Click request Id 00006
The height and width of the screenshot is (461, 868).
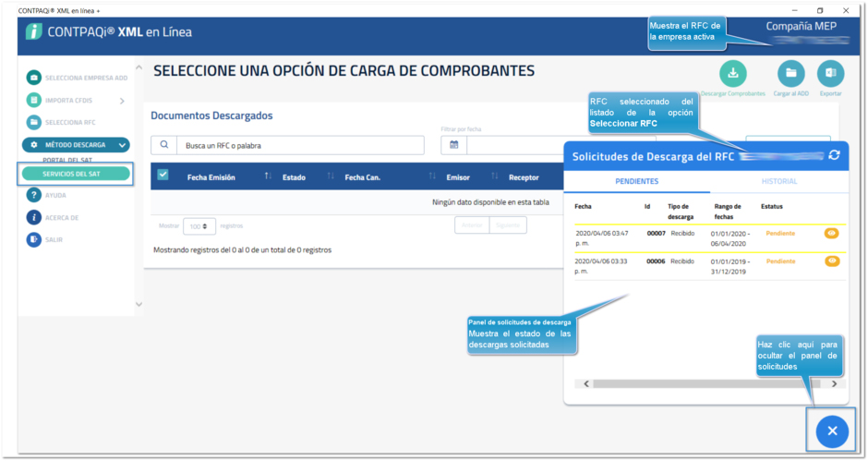click(656, 261)
